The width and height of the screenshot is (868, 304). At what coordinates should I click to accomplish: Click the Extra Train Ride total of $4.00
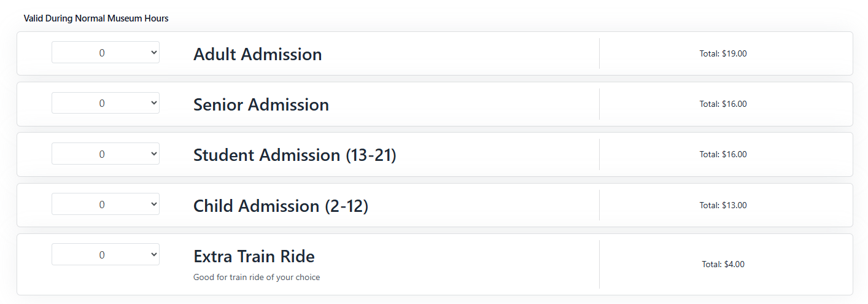coord(723,264)
